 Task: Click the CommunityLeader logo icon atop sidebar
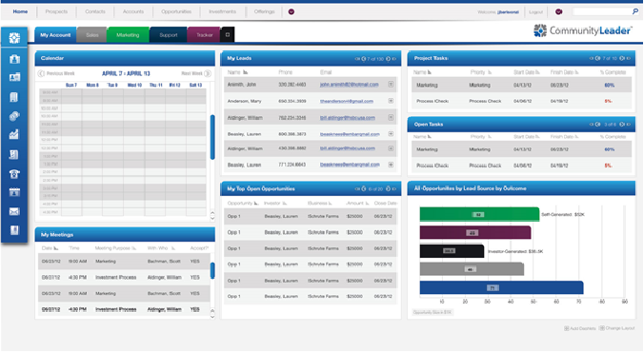(x=14, y=38)
